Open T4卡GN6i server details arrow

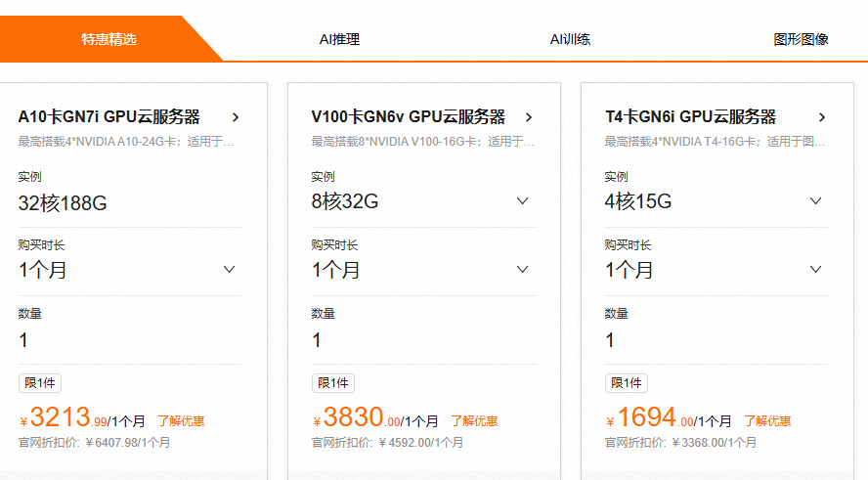(822, 117)
